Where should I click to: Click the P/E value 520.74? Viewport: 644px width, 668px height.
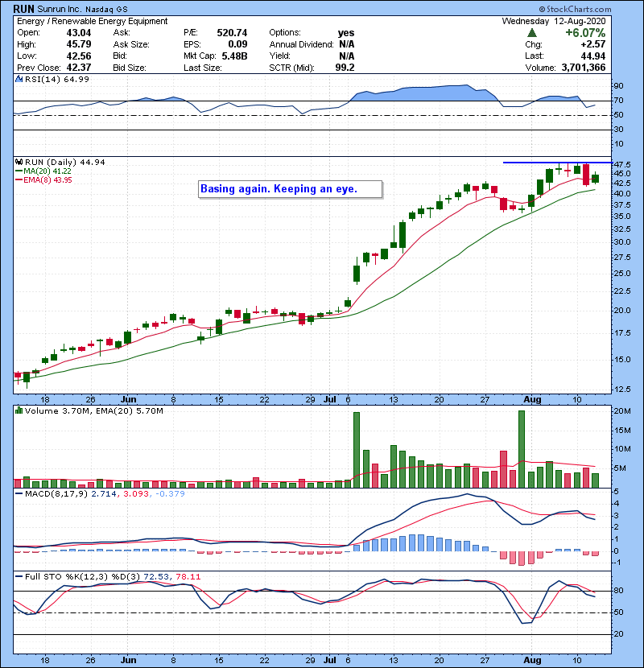coord(232,33)
